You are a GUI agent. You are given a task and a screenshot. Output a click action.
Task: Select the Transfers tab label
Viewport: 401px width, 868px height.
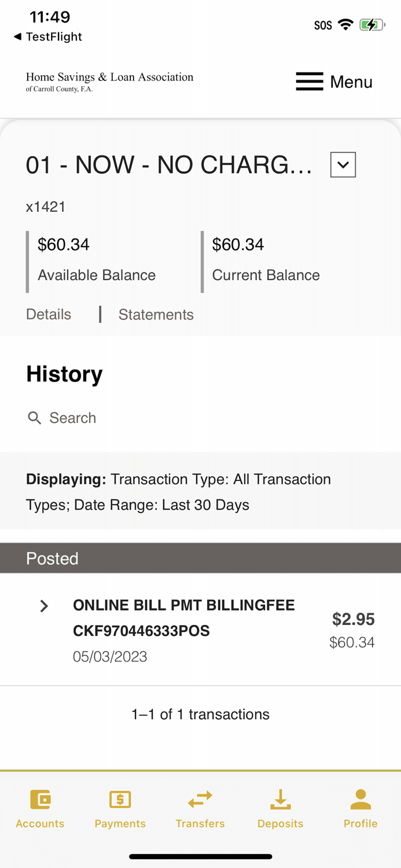pyautogui.click(x=200, y=823)
